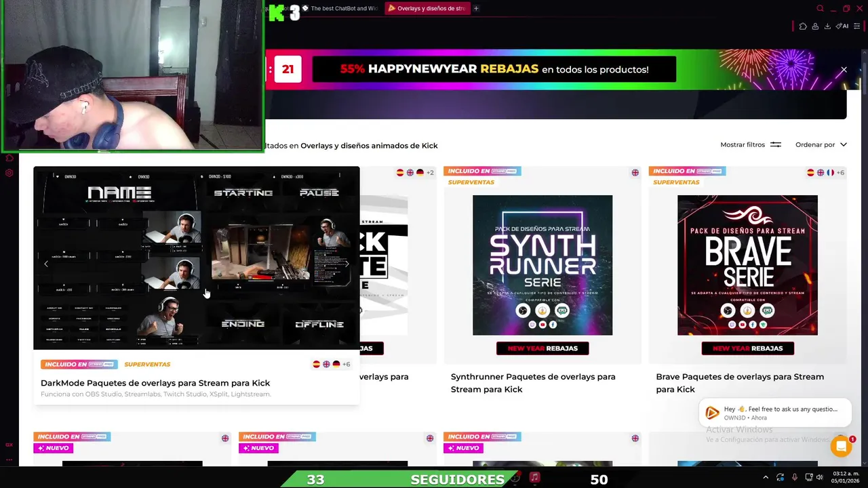Open the extensions puzzle icon
Image resolution: width=868 pixels, height=488 pixels.
click(x=803, y=26)
